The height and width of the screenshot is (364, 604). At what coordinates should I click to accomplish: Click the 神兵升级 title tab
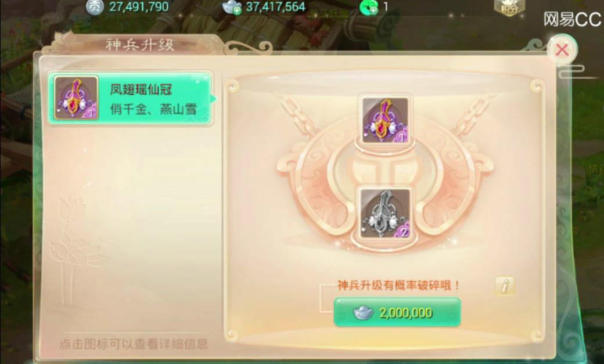coord(140,45)
